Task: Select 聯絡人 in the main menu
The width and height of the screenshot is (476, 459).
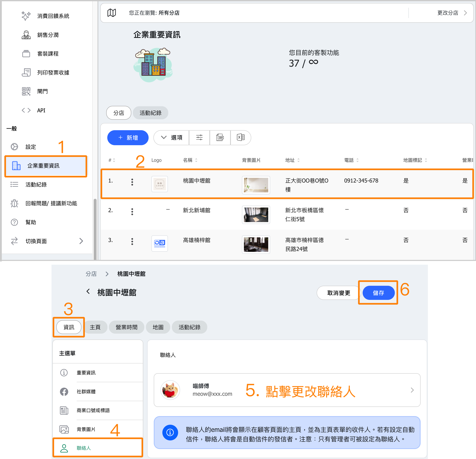Action: coord(84,448)
